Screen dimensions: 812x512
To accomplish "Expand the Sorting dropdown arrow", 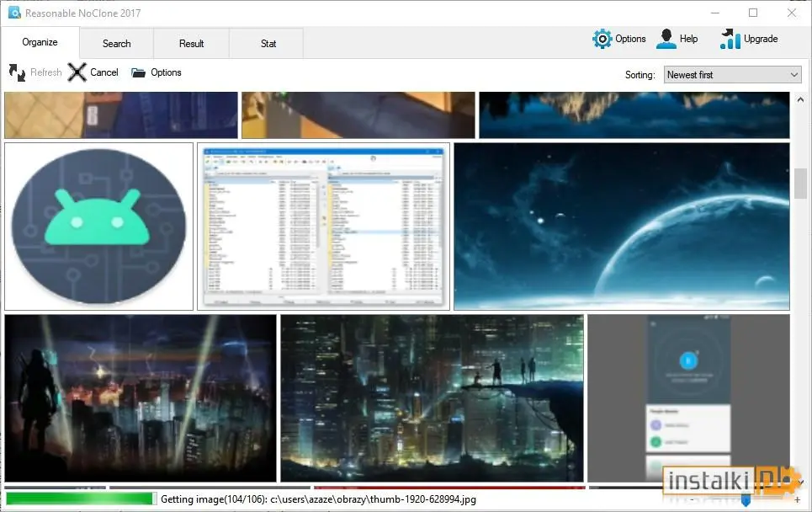I will 793,75.
